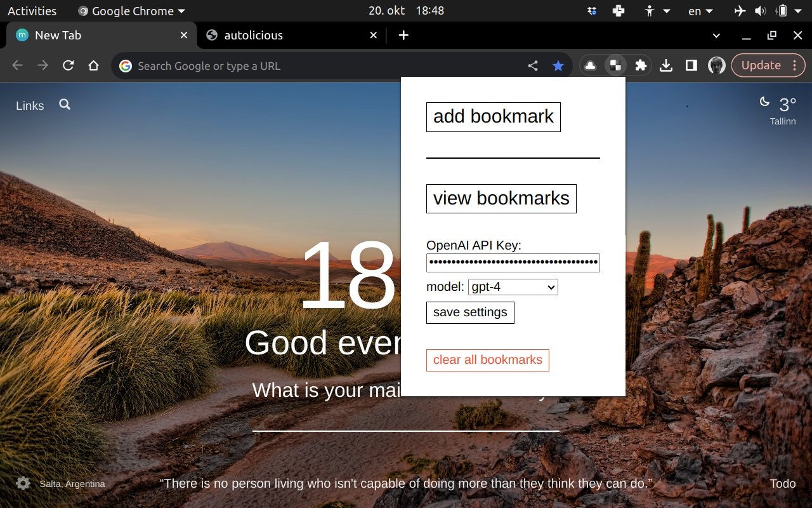Open the Activities overview
Image resolution: width=812 pixels, height=508 pixels.
pyautogui.click(x=32, y=11)
